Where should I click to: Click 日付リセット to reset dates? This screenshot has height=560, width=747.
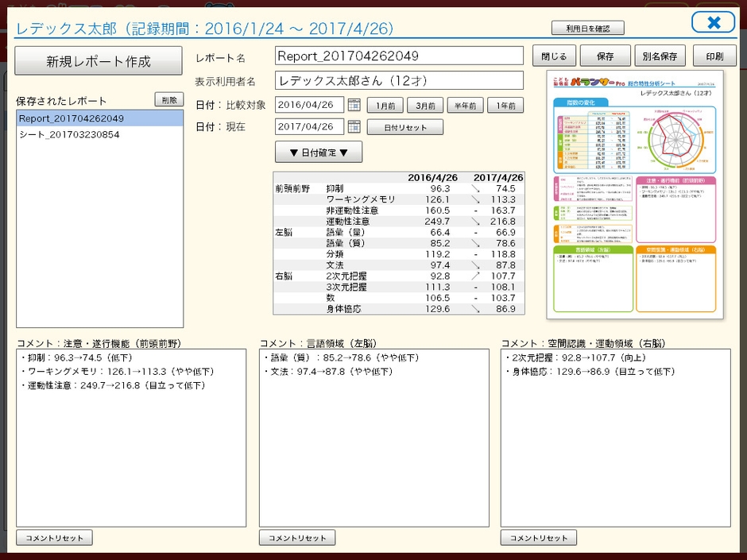405,127
